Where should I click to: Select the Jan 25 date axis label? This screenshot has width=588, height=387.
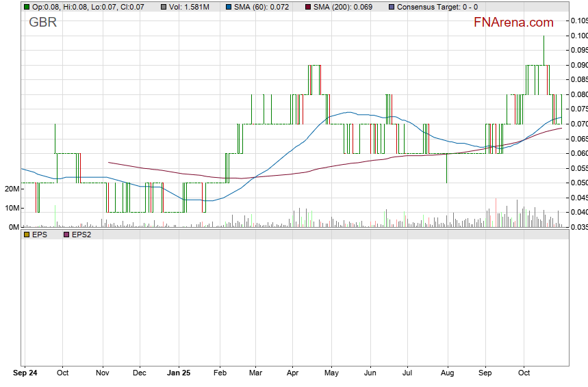point(179,374)
